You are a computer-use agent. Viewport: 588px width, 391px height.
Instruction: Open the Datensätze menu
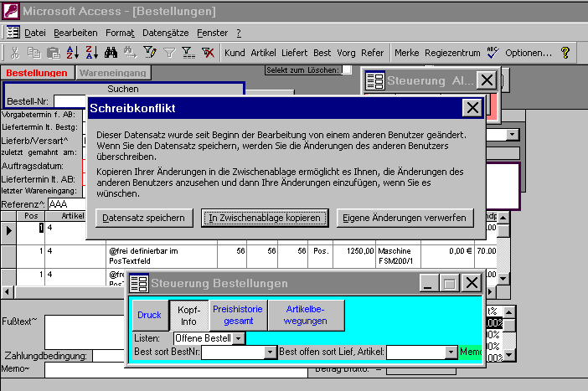[x=165, y=33]
